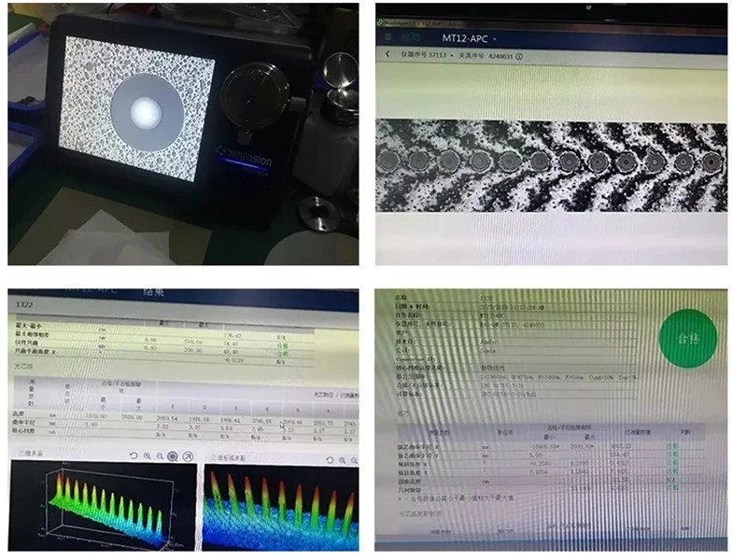Click the circular target icon in 三维表面 toolbar
This screenshot has width=747, height=560.
pos(173,456)
